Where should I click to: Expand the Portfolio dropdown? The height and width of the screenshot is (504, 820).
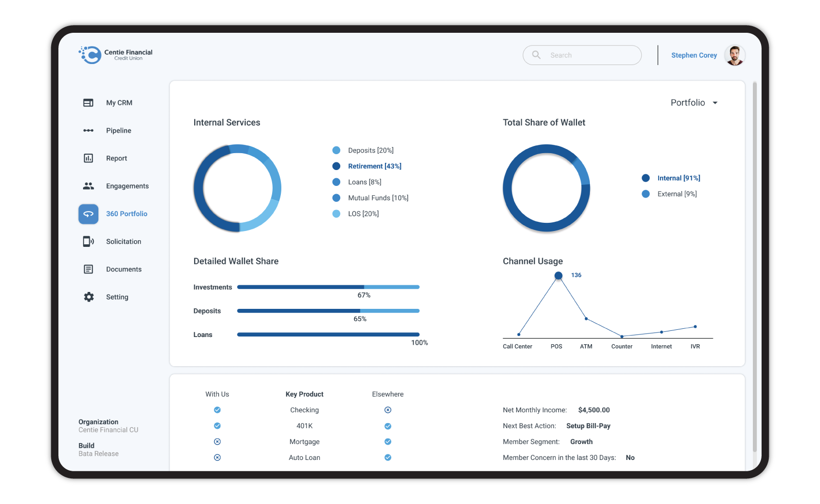(x=694, y=102)
